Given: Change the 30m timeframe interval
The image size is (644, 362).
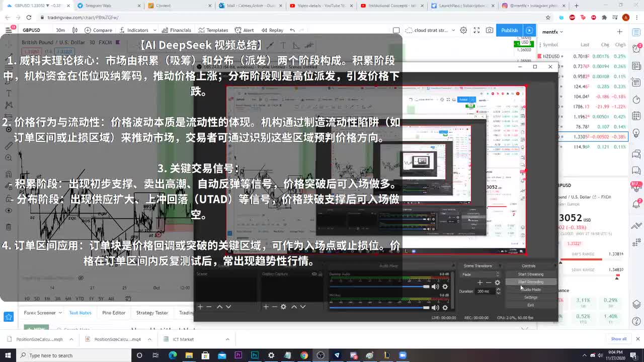Looking at the screenshot, I should point(60,30).
